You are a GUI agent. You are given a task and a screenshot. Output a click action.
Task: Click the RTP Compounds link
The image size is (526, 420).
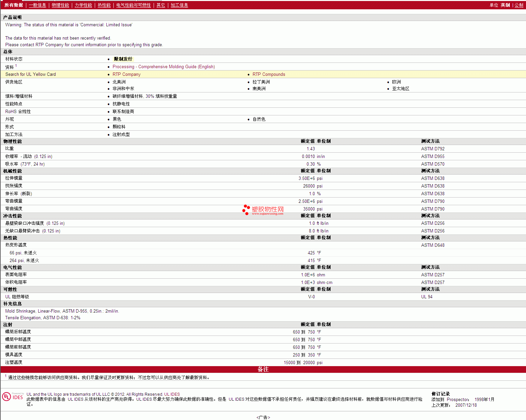pyautogui.click(x=269, y=74)
